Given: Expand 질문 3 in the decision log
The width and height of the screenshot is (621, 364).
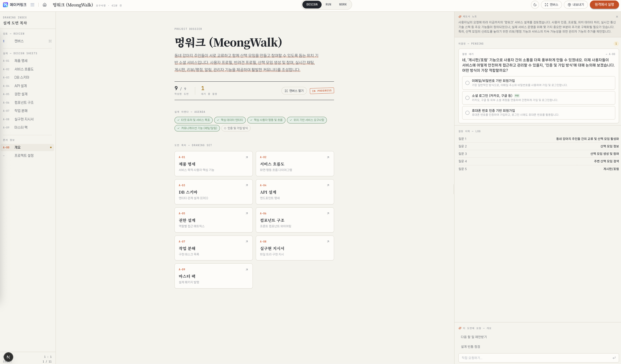Looking at the screenshot, I should click(x=538, y=154).
